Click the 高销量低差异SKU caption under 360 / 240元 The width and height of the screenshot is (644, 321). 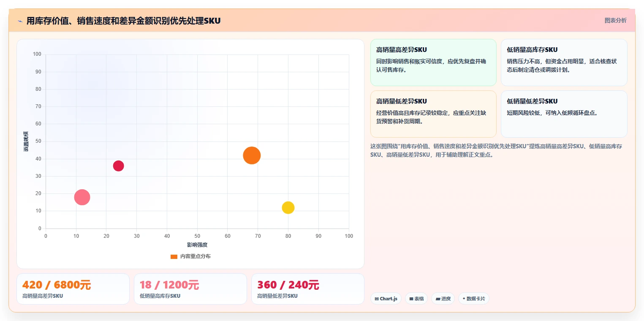277,296
